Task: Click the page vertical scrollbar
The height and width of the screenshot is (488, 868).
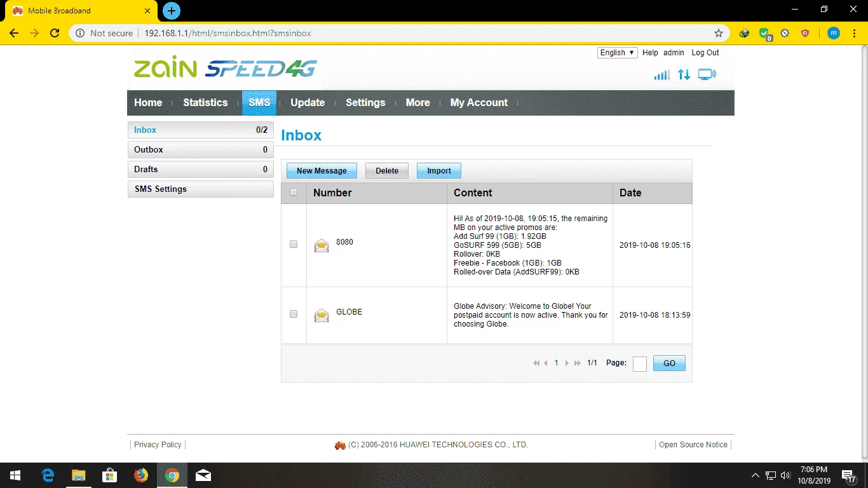Action: (x=864, y=253)
